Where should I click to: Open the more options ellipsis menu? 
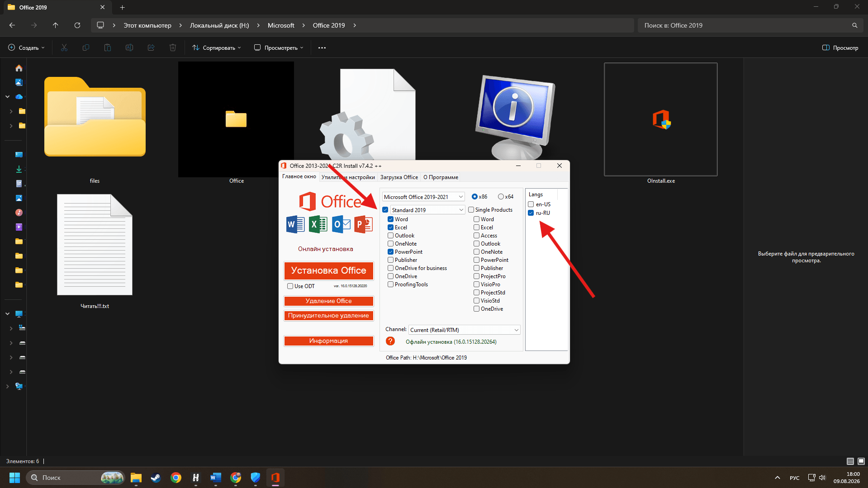pos(322,47)
